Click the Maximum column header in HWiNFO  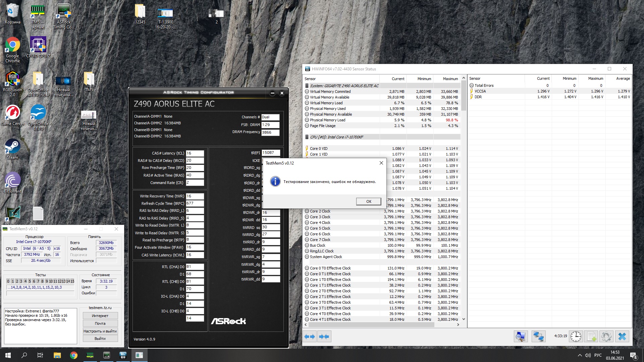point(450,79)
